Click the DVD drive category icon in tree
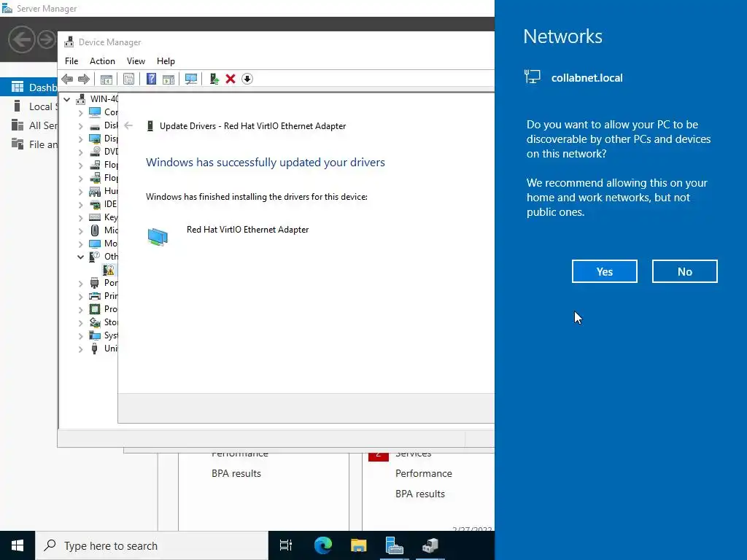 pyautogui.click(x=96, y=152)
